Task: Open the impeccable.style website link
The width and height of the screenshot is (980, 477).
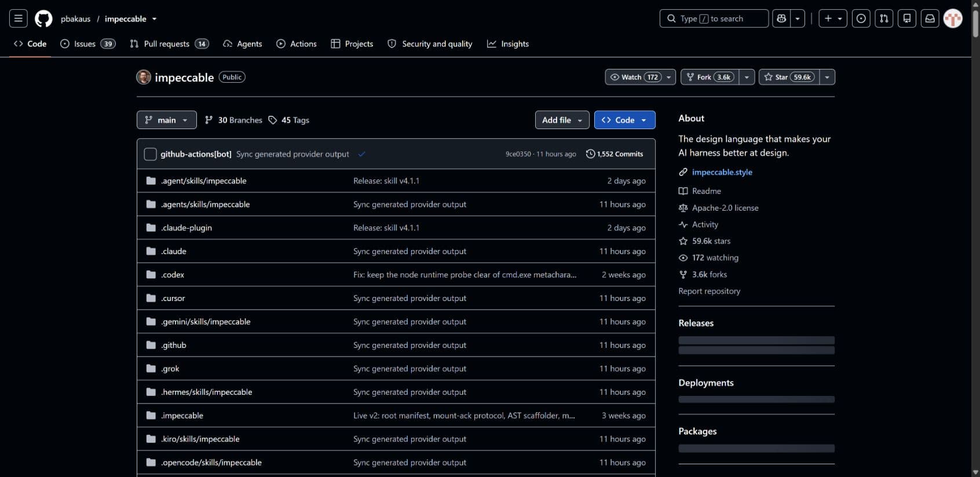Action: [x=722, y=172]
